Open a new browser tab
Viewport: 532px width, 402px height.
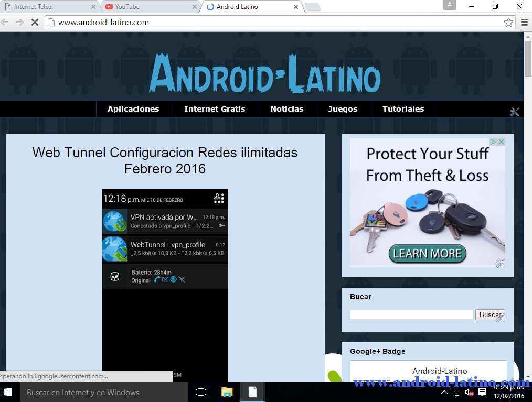click(313, 7)
